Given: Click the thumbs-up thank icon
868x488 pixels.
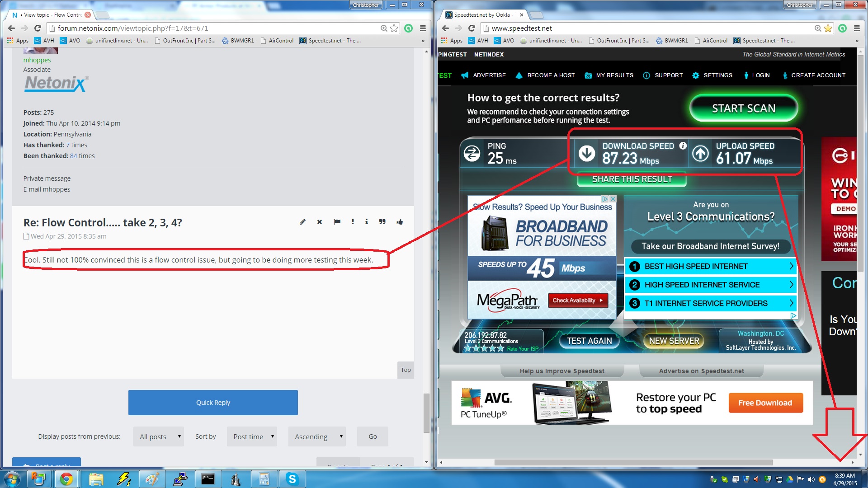Looking at the screenshot, I should pyautogui.click(x=400, y=222).
